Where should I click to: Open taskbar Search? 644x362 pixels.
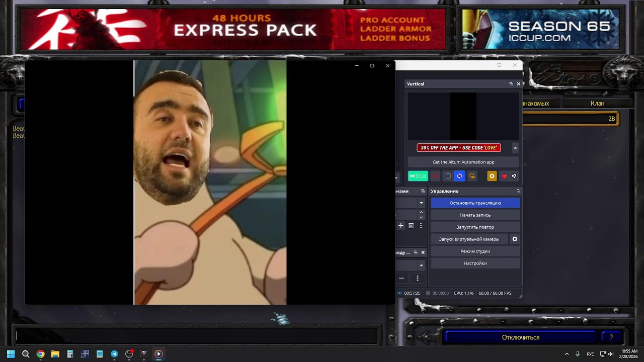(26, 354)
